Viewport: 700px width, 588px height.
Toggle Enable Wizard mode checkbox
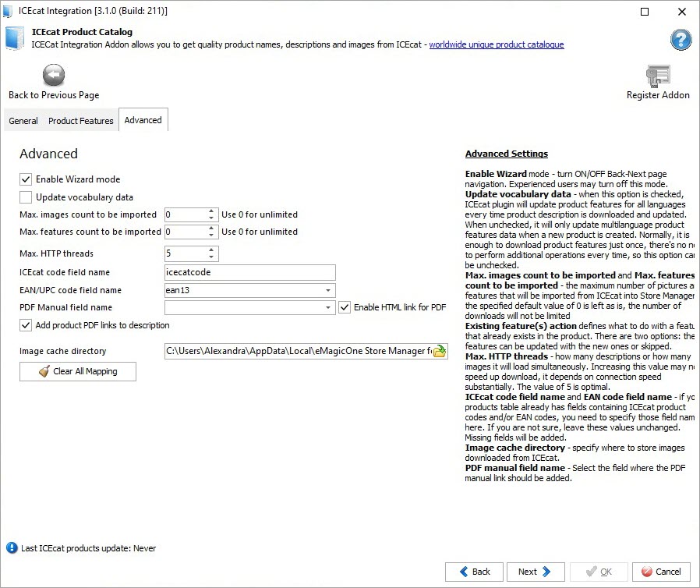(x=26, y=179)
